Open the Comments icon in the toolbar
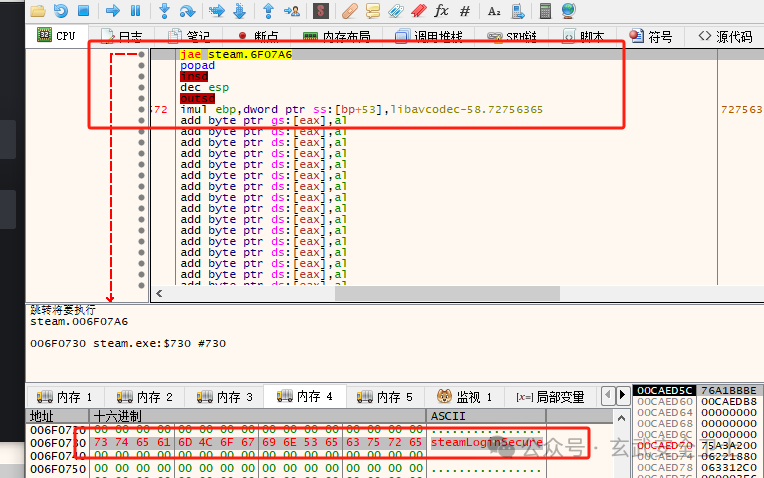Viewport: 764px width, 478px height. pos(373,10)
